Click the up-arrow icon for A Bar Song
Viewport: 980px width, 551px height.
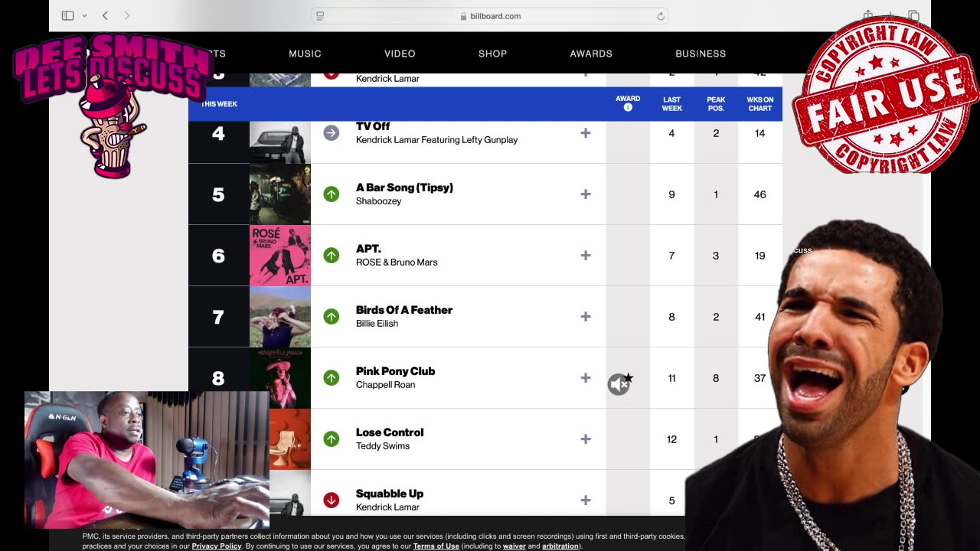(x=331, y=194)
